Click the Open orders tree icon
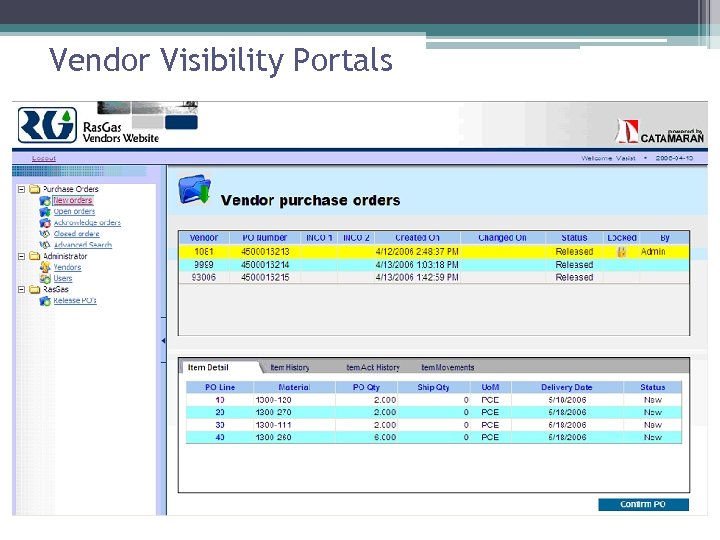This screenshot has width=720, height=540. coord(45,212)
